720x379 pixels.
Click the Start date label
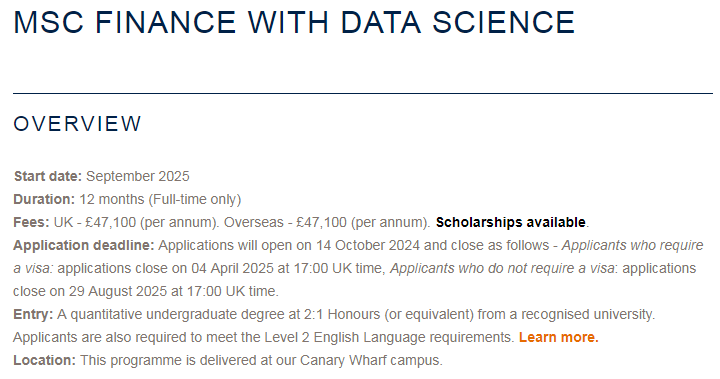[48, 176]
